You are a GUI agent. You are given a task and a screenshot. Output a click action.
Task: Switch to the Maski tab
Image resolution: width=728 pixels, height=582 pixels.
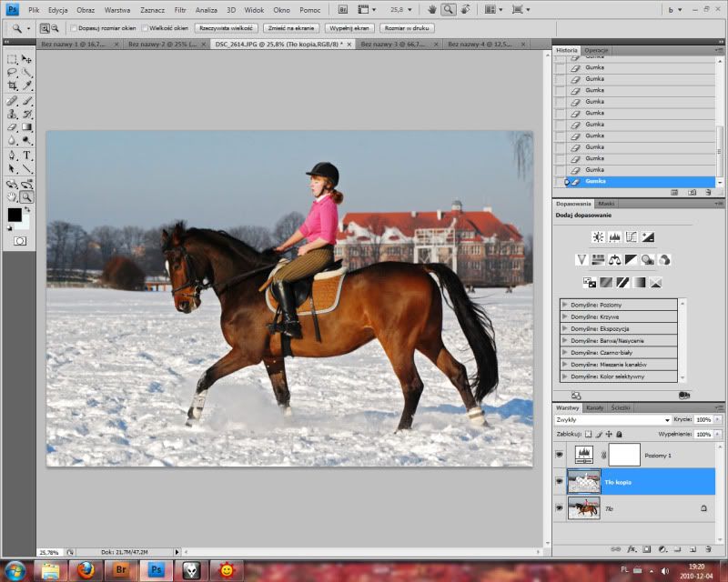pyautogui.click(x=606, y=204)
